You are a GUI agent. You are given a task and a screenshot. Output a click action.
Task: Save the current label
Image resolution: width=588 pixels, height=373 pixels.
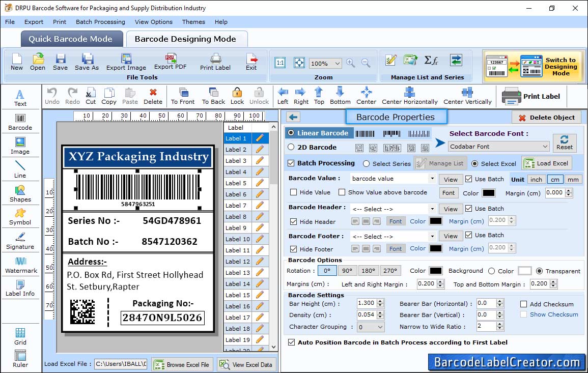point(61,62)
